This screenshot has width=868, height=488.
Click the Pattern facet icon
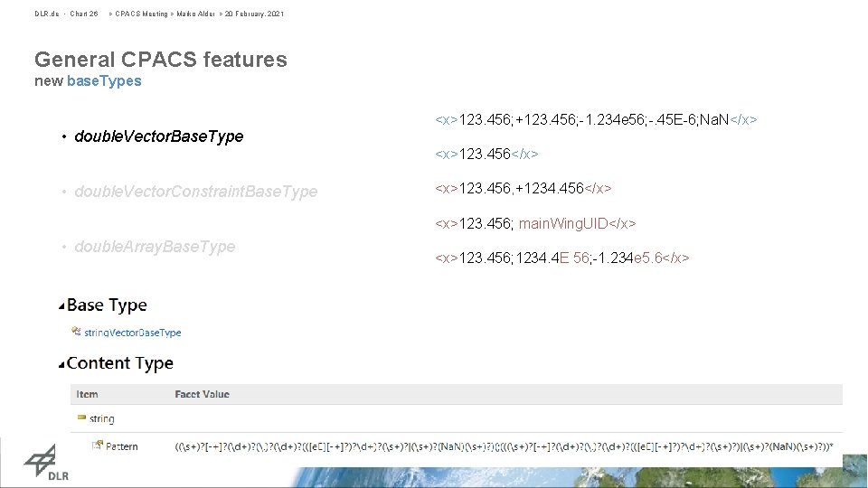[98, 445]
